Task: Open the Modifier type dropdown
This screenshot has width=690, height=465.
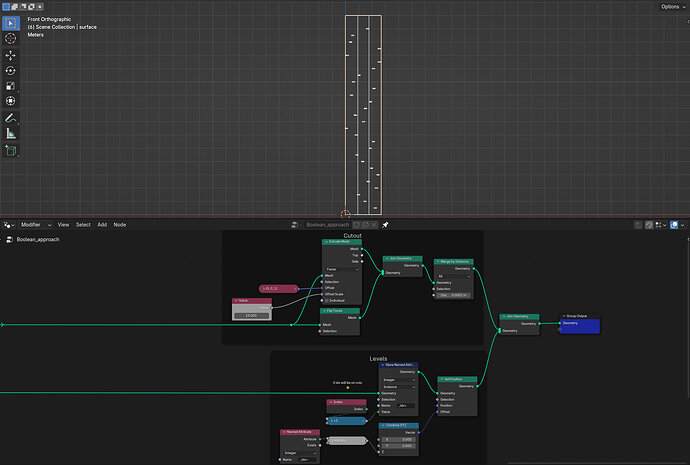Action: click(x=36, y=225)
